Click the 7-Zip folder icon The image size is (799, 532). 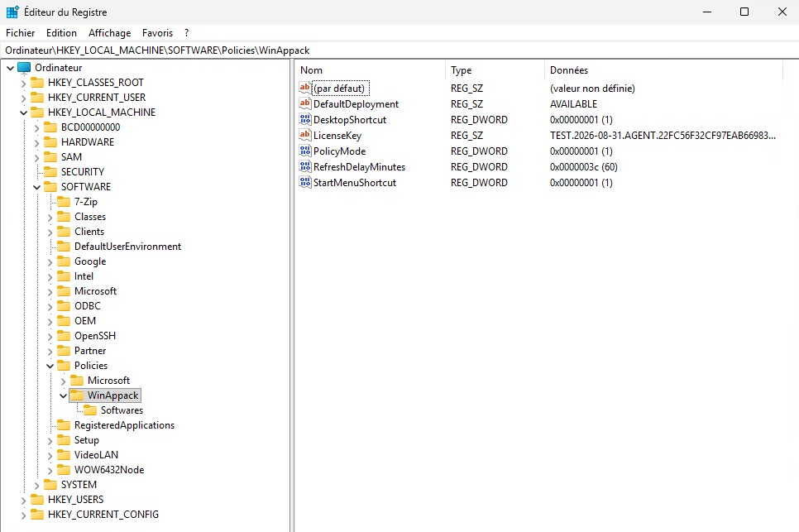(64, 202)
